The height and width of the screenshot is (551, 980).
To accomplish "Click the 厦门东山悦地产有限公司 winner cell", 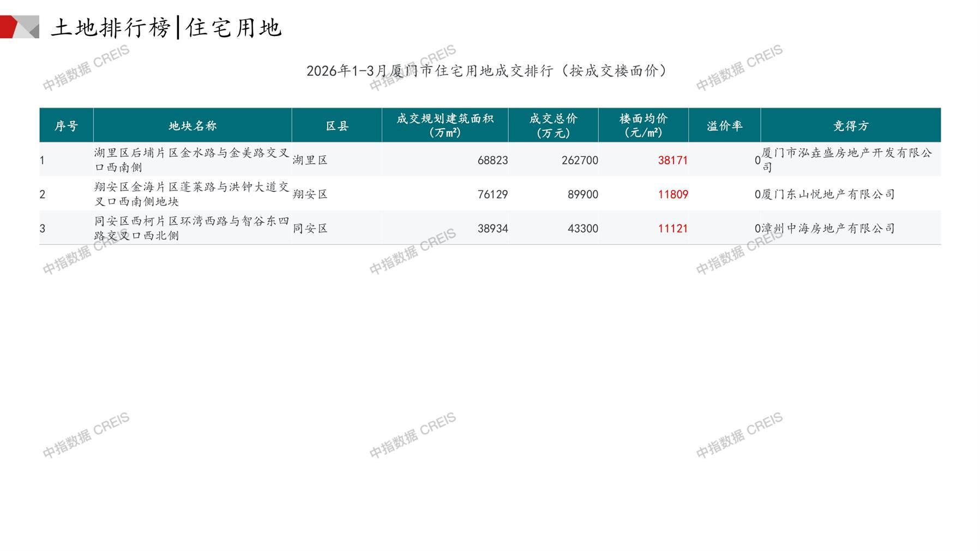I will (x=828, y=195).
